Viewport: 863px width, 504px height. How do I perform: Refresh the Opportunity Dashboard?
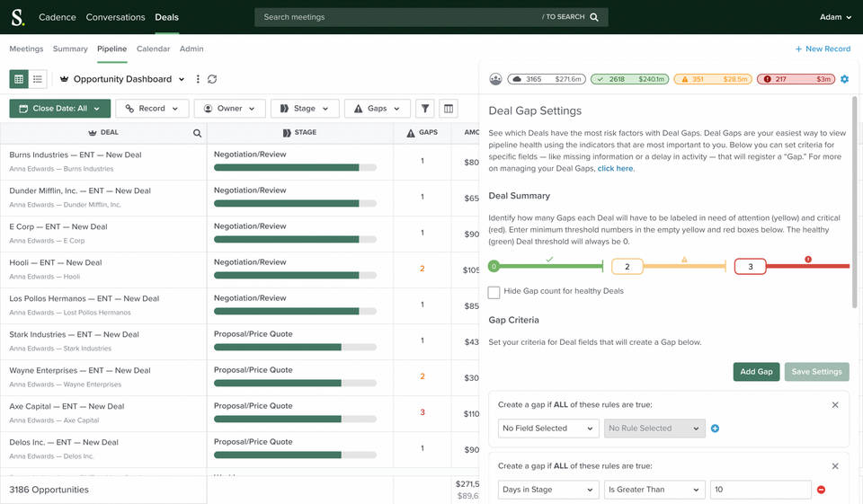[x=212, y=79]
